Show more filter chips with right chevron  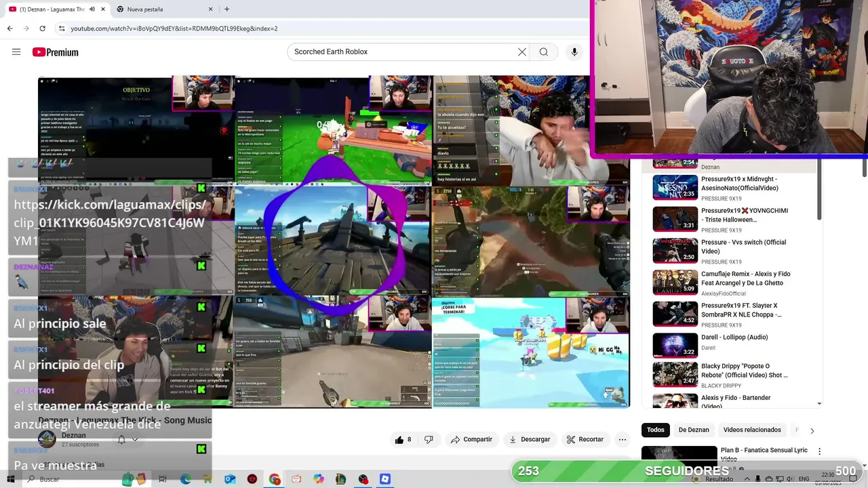812,430
